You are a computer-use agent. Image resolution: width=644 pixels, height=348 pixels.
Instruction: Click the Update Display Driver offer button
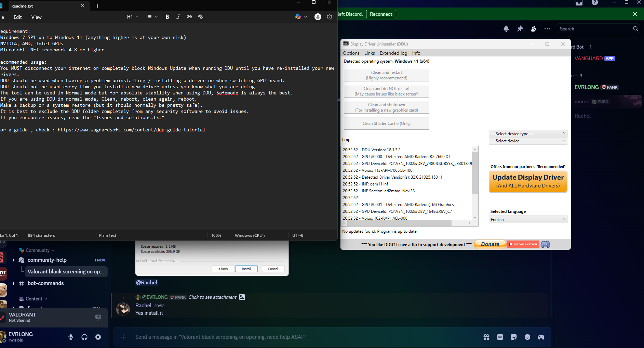pyautogui.click(x=528, y=181)
